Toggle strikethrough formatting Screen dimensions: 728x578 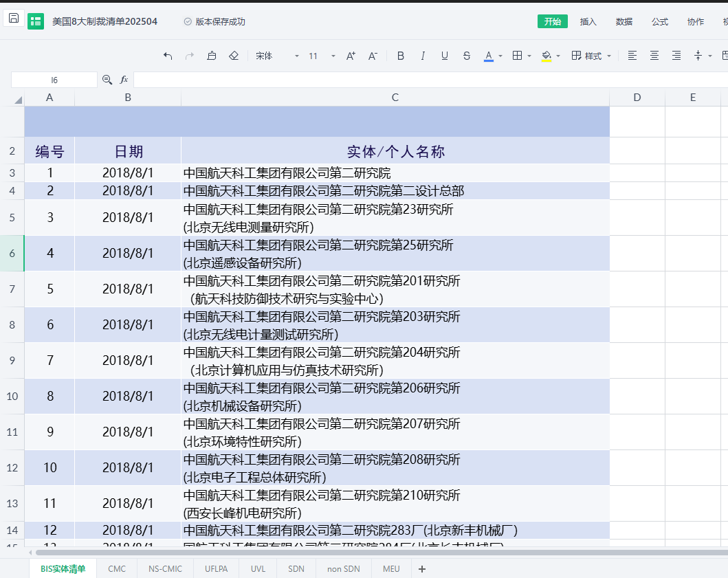(x=467, y=56)
